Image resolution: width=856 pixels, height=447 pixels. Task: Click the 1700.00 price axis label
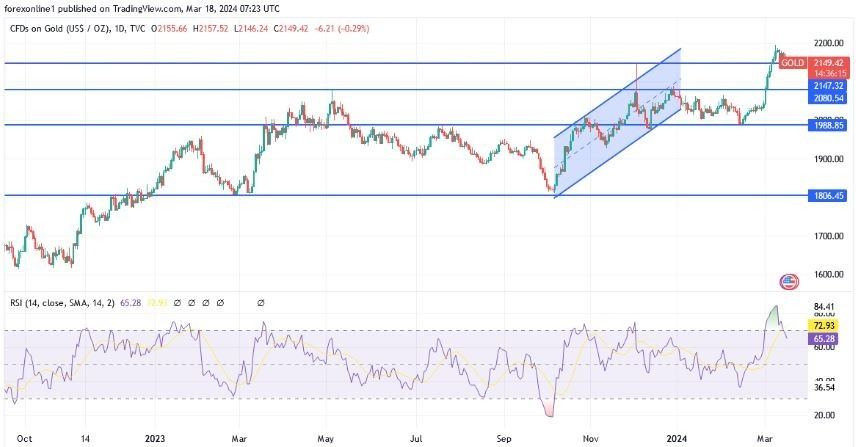pos(828,236)
